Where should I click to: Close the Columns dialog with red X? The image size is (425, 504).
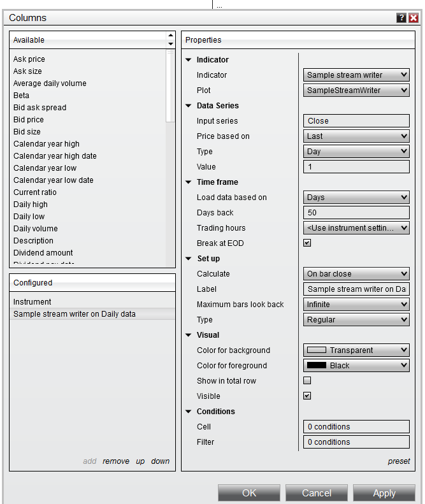pos(414,18)
